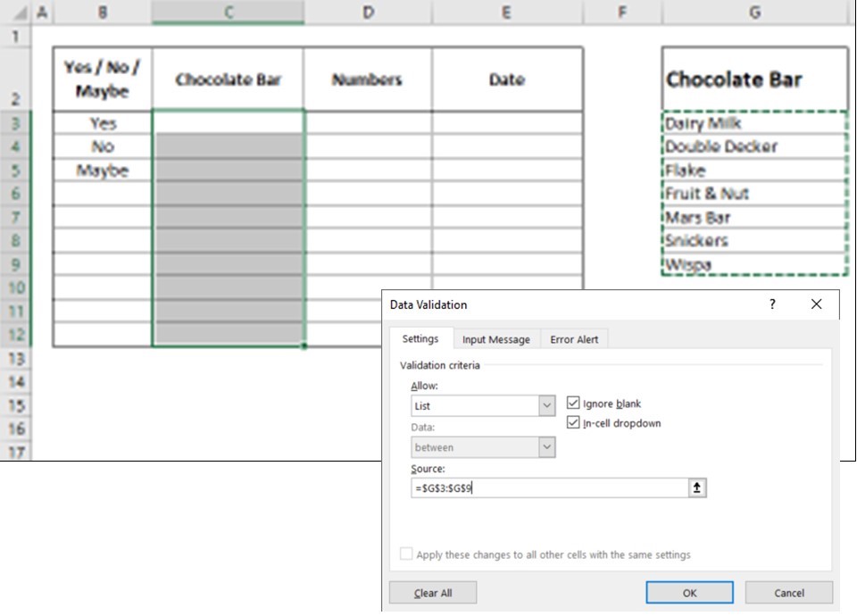Uncheck the In-cell dropdown option
This screenshot has width=857, height=616.
[573, 423]
